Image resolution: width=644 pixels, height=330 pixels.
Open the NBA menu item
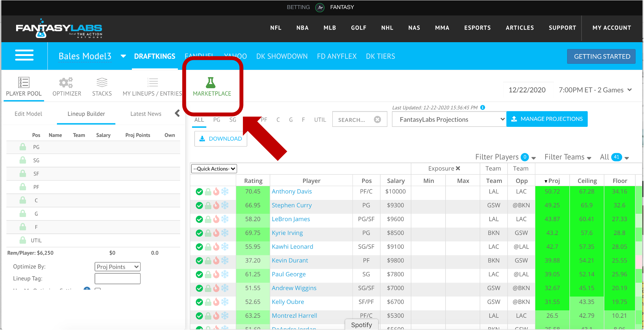point(302,28)
